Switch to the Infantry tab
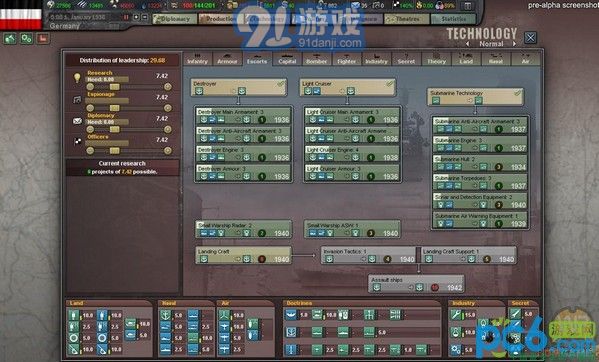Viewport: 599px width, 362px height. coord(198,59)
